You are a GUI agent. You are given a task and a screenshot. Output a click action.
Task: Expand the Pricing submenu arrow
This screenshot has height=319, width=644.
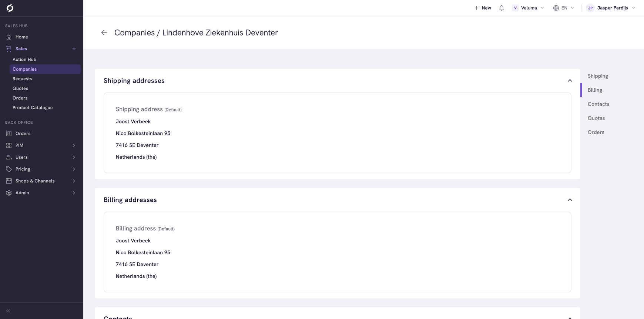click(74, 169)
